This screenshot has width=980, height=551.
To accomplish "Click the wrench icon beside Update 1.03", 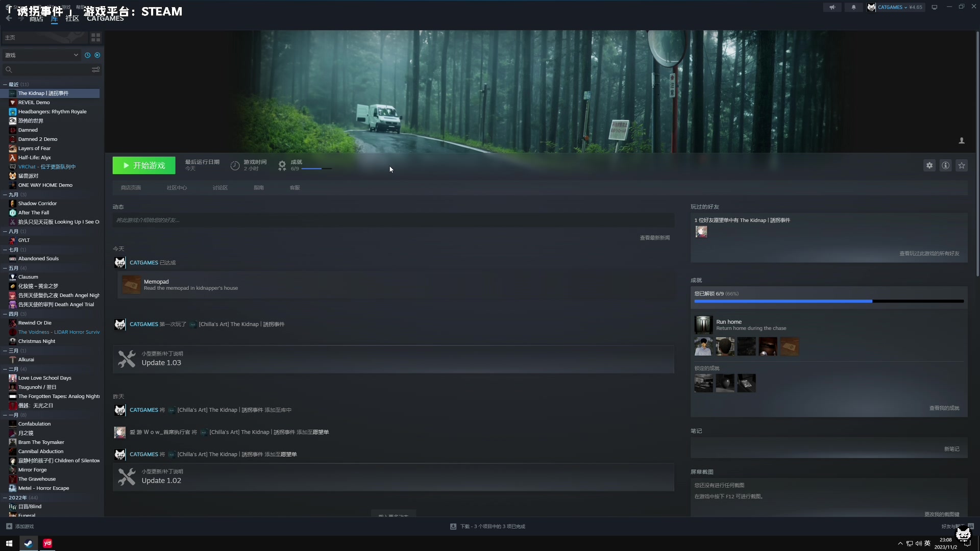I will (127, 359).
